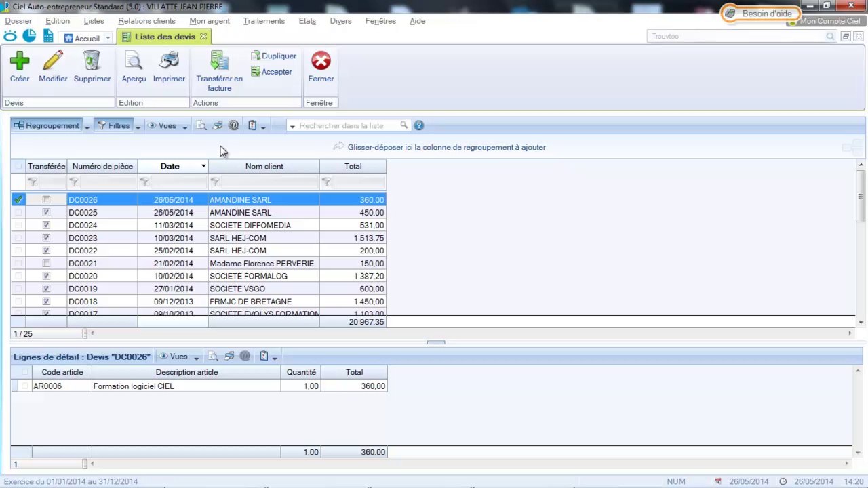Click the preview icon in detail lines toolbar
The height and width of the screenshot is (488, 868).
coord(213,356)
